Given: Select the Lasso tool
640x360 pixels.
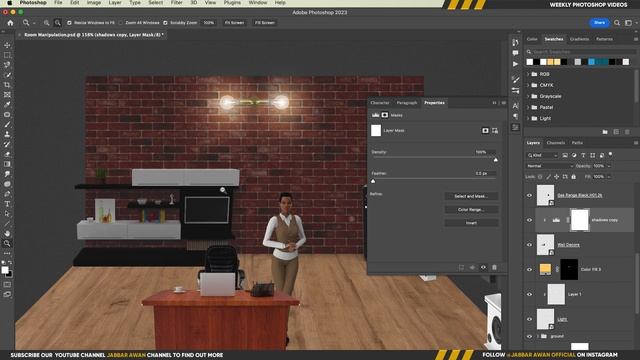Looking at the screenshot, I should [7, 65].
